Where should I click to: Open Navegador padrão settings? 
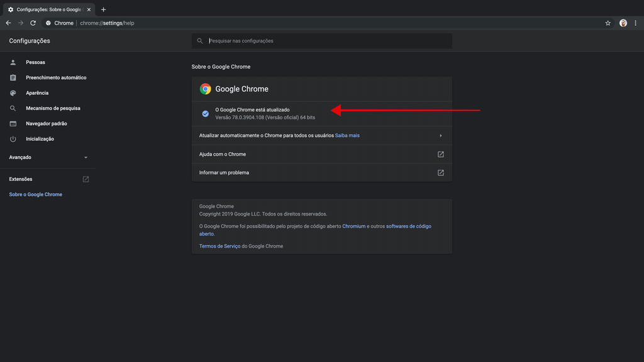[x=48, y=124]
